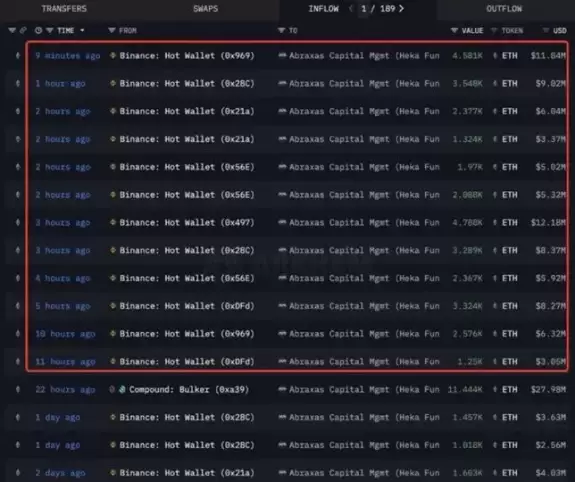Image resolution: width=575 pixels, height=482 pixels.
Task: Open the 10 hours ago transaction
Action: click(65, 334)
